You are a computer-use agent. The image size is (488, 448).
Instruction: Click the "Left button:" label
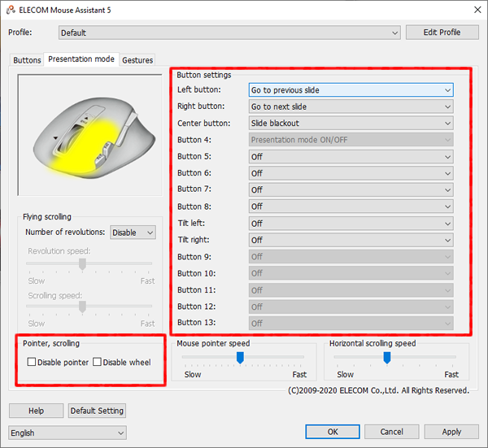(x=199, y=89)
